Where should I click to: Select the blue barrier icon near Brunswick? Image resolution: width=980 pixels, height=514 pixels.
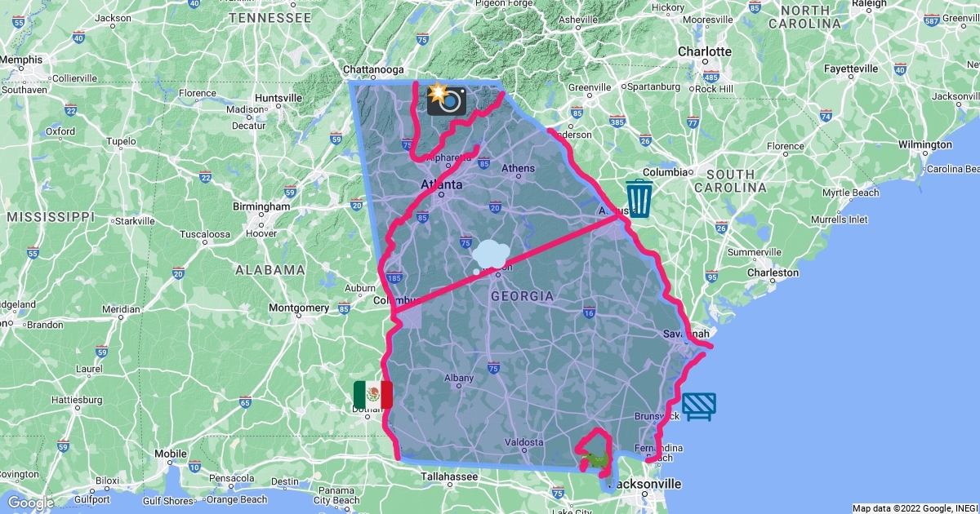[x=699, y=406]
